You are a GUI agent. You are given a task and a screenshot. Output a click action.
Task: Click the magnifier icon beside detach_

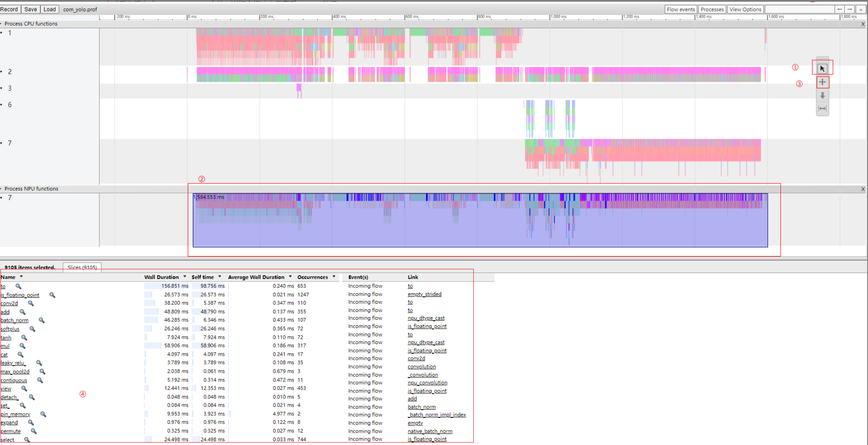[31, 397]
